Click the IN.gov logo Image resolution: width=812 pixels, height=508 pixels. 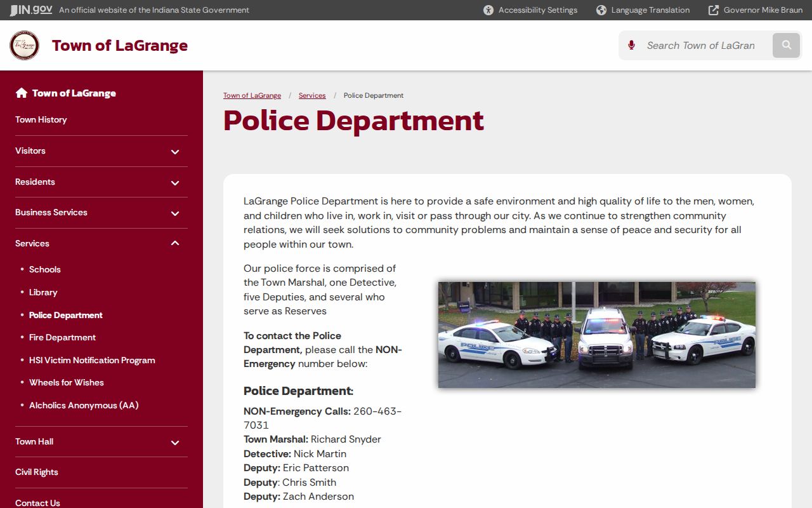(x=31, y=10)
